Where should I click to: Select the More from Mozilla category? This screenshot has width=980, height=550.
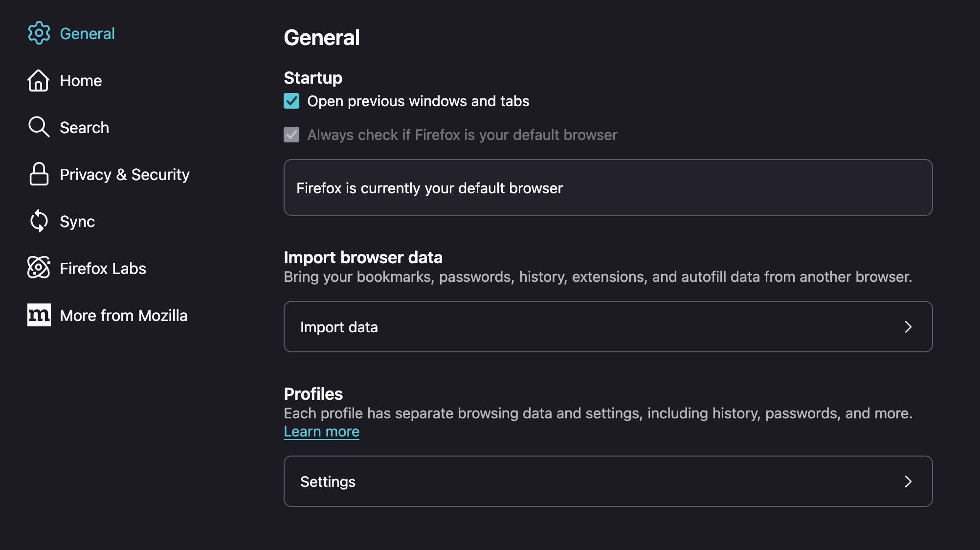[123, 316]
